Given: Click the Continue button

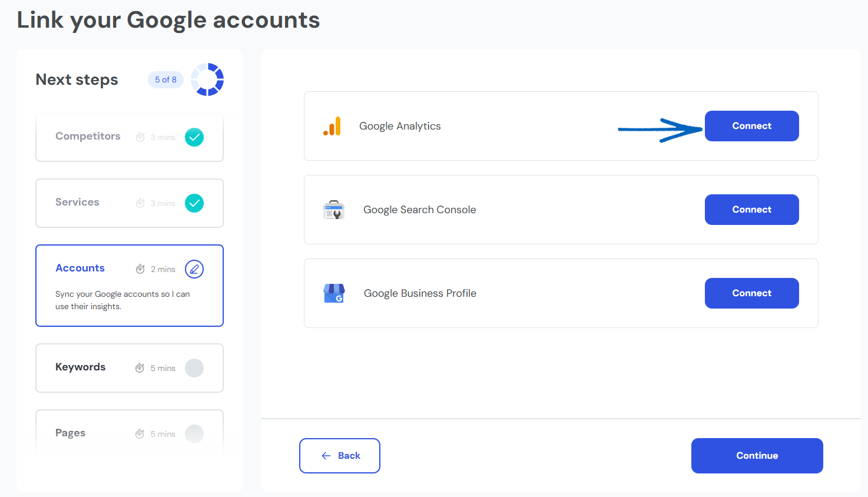Looking at the screenshot, I should (x=757, y=456).
